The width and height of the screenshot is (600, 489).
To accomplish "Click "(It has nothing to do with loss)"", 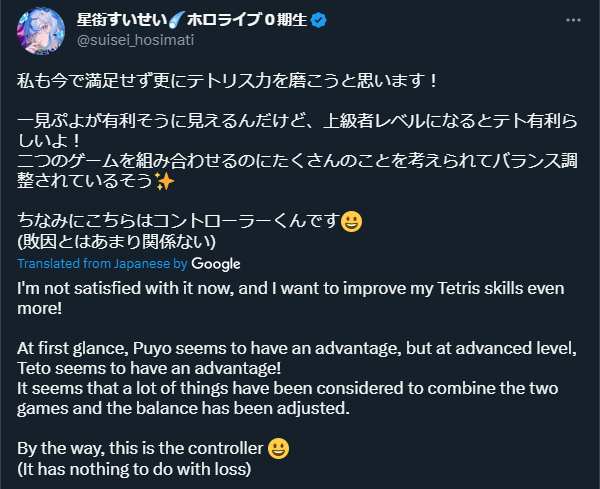I will (134, 469).
